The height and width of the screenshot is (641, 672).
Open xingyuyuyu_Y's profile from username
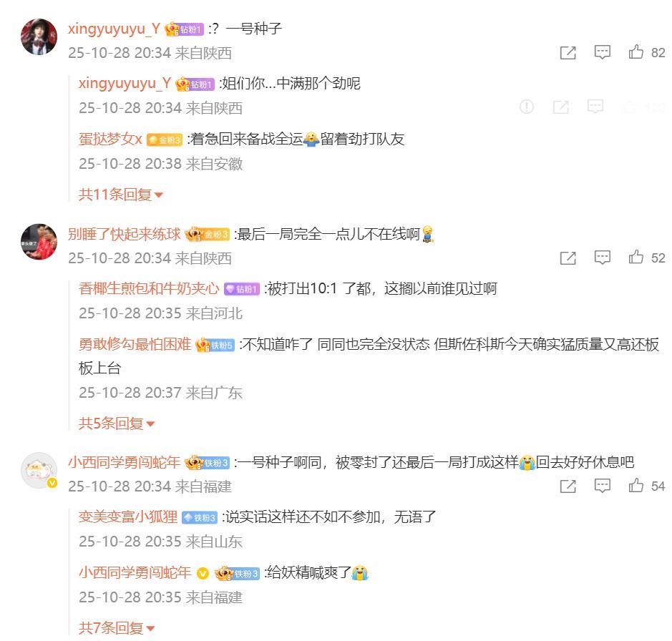coord(114,29)
